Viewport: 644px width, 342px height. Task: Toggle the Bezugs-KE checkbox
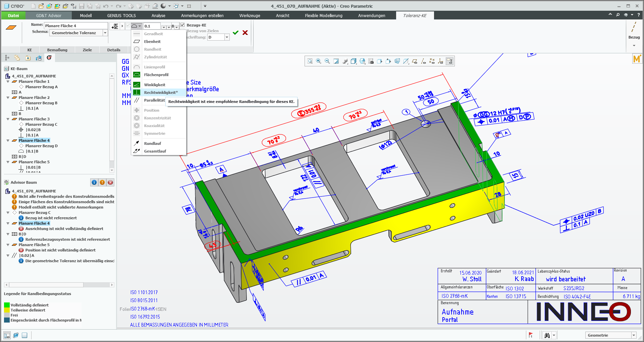(x=183, y=25)
